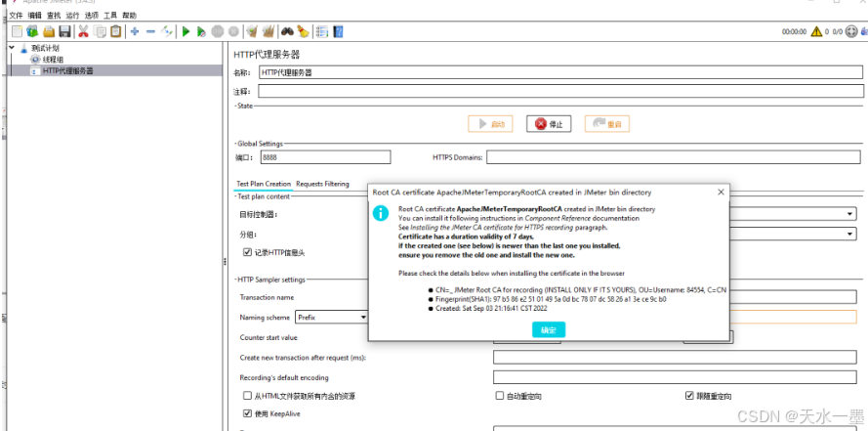Enable the 从HTML文件获取所有内含的资源 checkbox
This screenshot has height=431, width=868.
pyautogui.click(x=247, y=396)
